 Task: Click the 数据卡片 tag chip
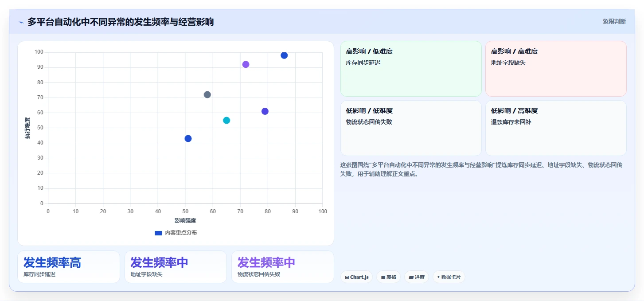449,277
